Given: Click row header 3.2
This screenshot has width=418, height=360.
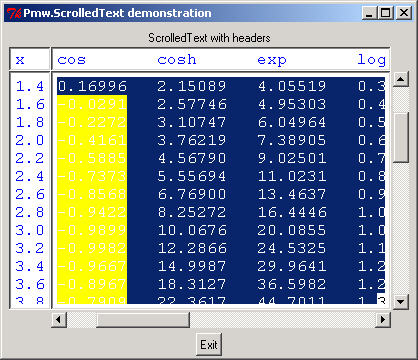Looking at the screenshot, I should tap(30, 248).
